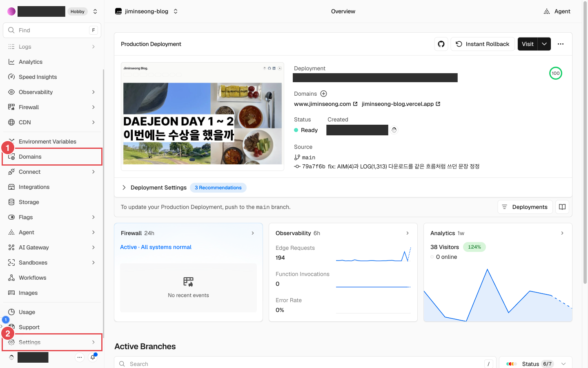This screenshot has height=368, width=588.
Task: Open the Observability section
Action: click(x=52, y=92)
